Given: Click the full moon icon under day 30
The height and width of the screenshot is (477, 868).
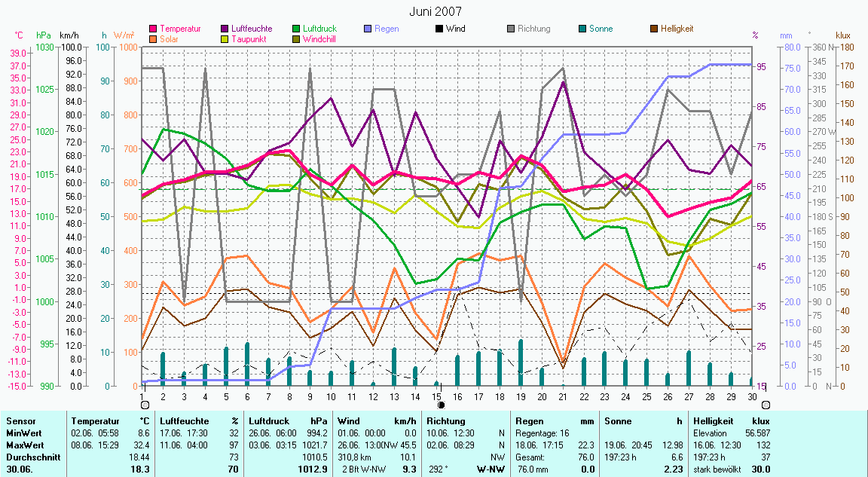Looking at the screenshot, I should coord(766,405).
